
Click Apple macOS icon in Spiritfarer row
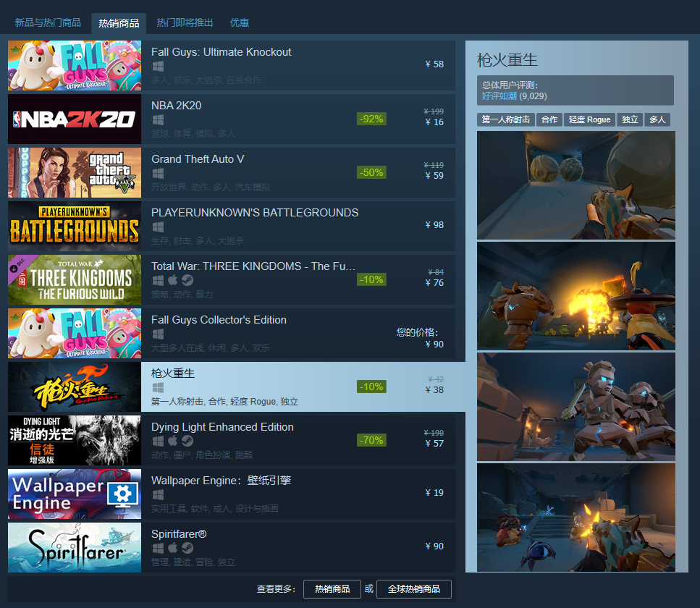point(173,548)
